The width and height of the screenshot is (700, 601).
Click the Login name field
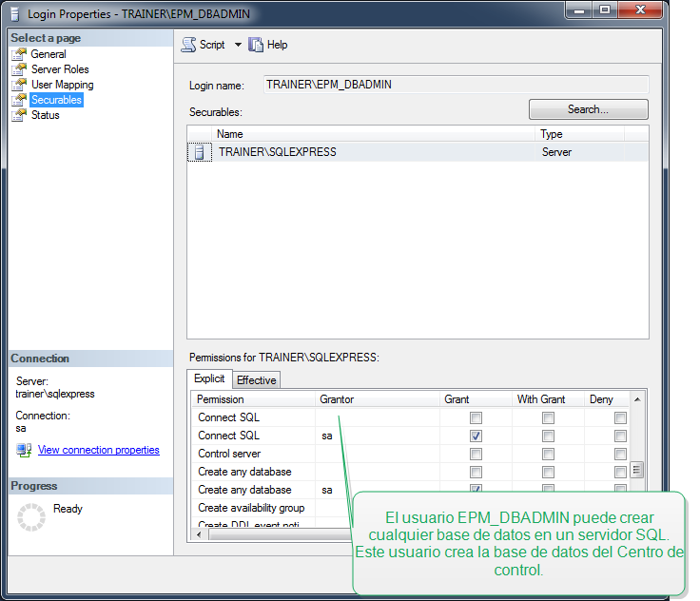tap(456, 85)
